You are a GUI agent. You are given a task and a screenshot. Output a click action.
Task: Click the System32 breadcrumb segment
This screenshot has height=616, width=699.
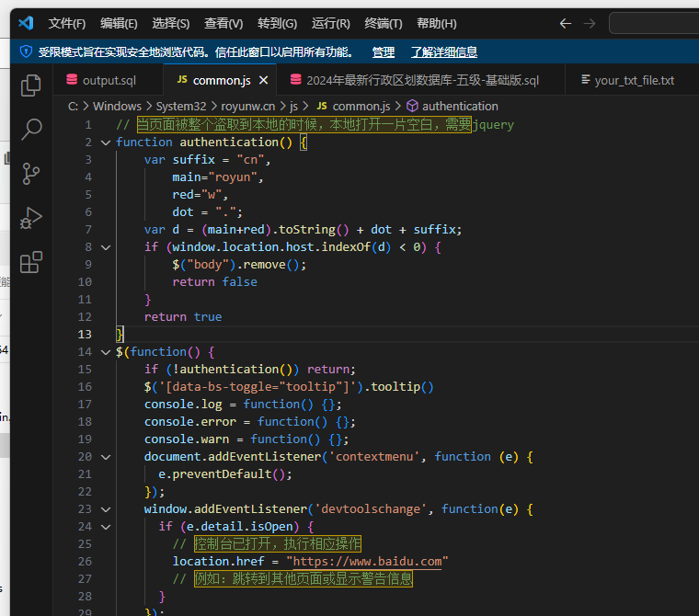181,106
